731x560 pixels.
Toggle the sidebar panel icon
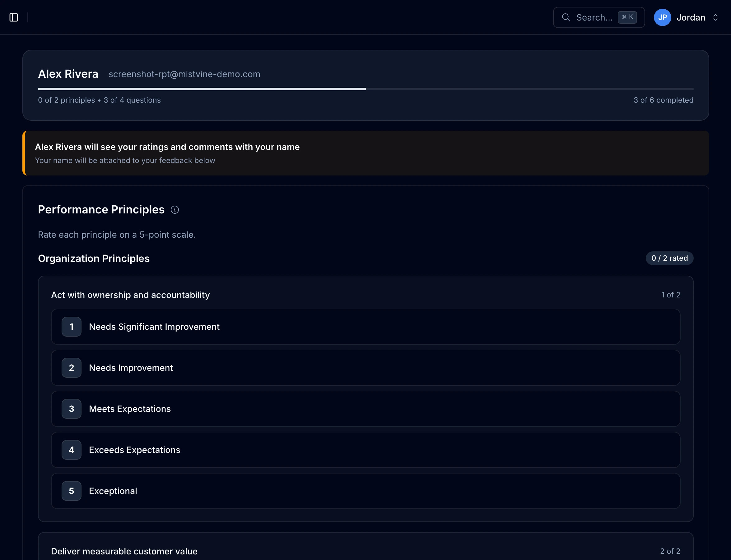[x=14, y=17]
